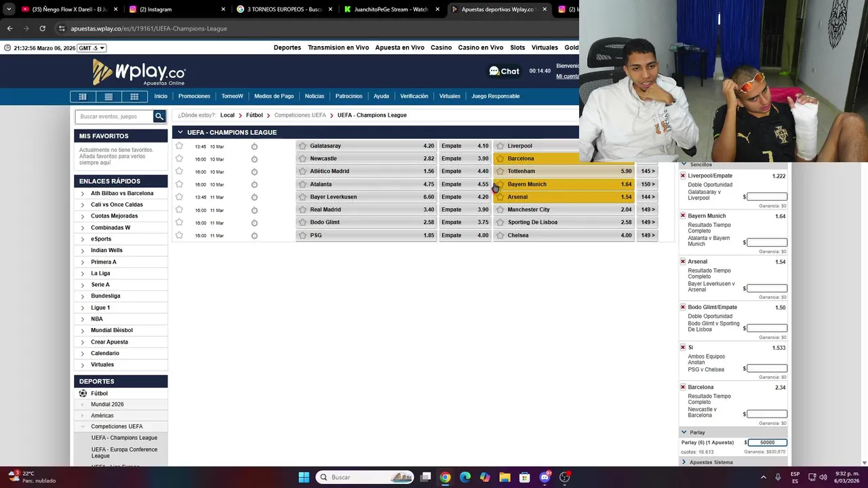This screenshot has width=868, height=488.
Task: Bet on Manchester City at 2.04 odds
Action: pos(564,210)
